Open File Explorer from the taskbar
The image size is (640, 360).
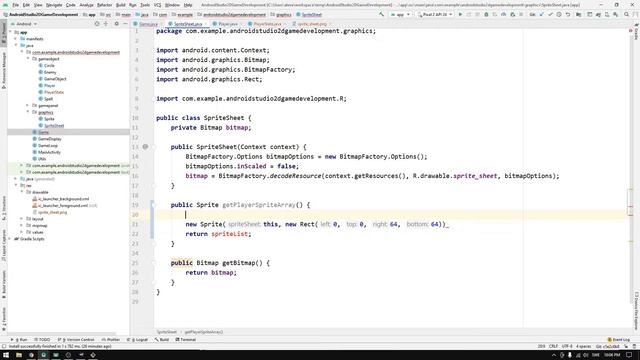pyautogui.click(x=19, y=355)
